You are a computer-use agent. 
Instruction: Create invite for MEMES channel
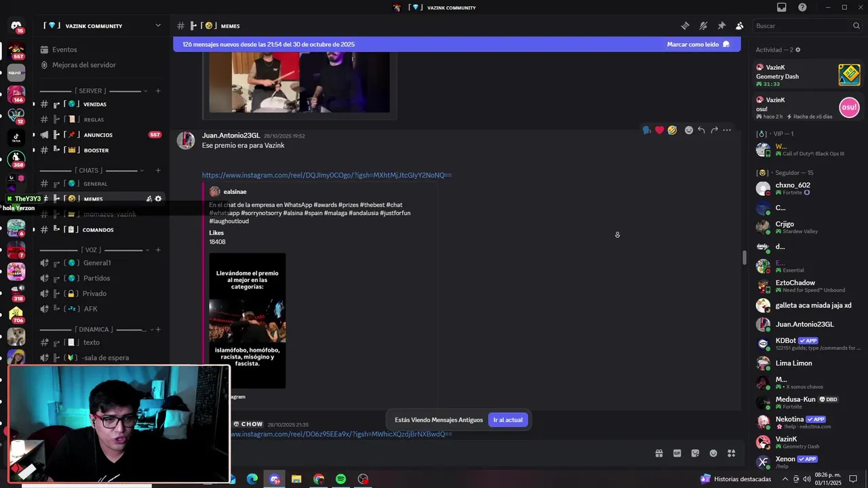149,199
